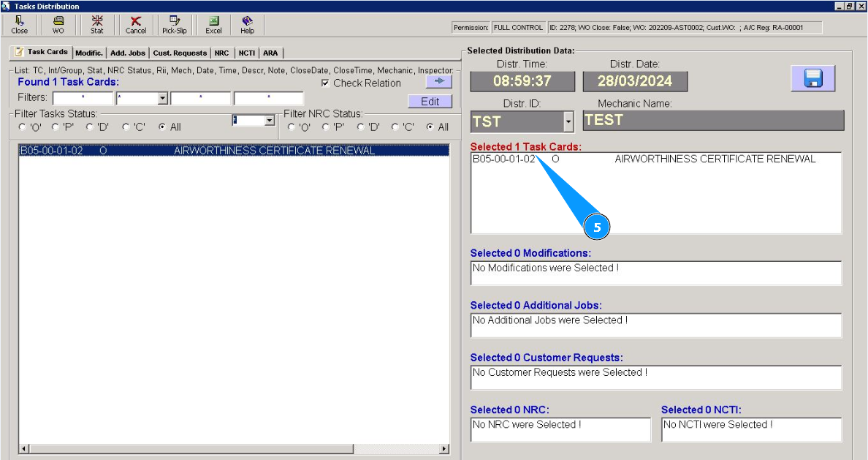Click the Mechanic Name TEST field
The width and height of the screenshot is (868, 460).
(x=714, y=120)
